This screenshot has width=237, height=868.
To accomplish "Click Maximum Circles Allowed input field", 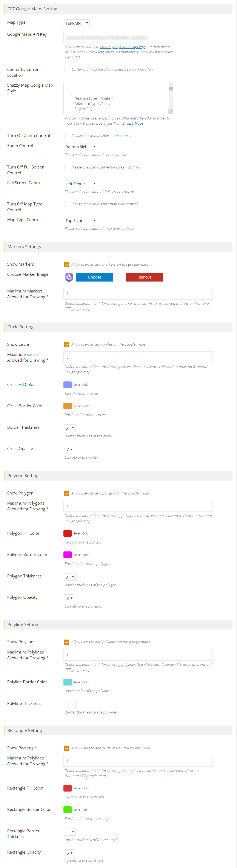I will pyautogui.click(x=138, y=357).
